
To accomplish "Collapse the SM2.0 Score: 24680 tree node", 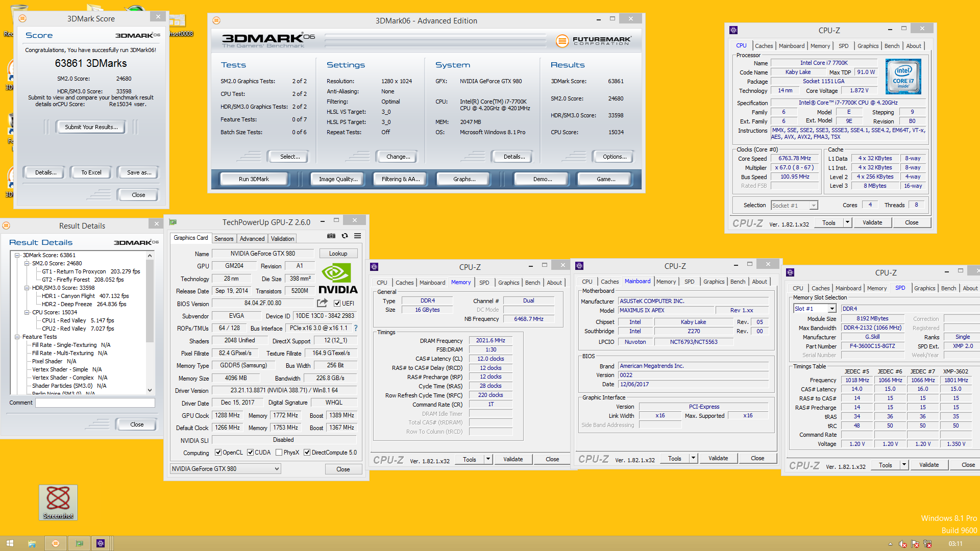I will point(27,263).
